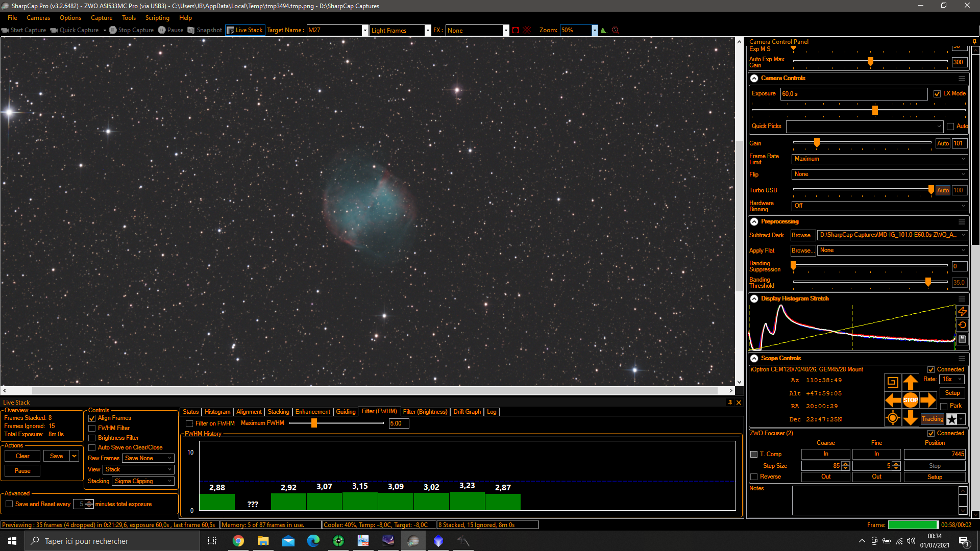This screenshot has height=551, width=980.
Task: Click the Tracking button
Action: pos(933,419)
